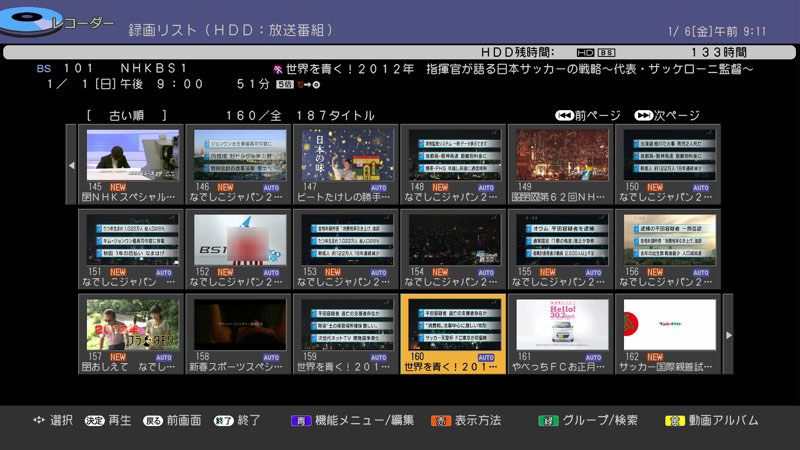800x450 pixels.
Task: Open yellow 動画アルバム button
Action: tap(672, 420)
